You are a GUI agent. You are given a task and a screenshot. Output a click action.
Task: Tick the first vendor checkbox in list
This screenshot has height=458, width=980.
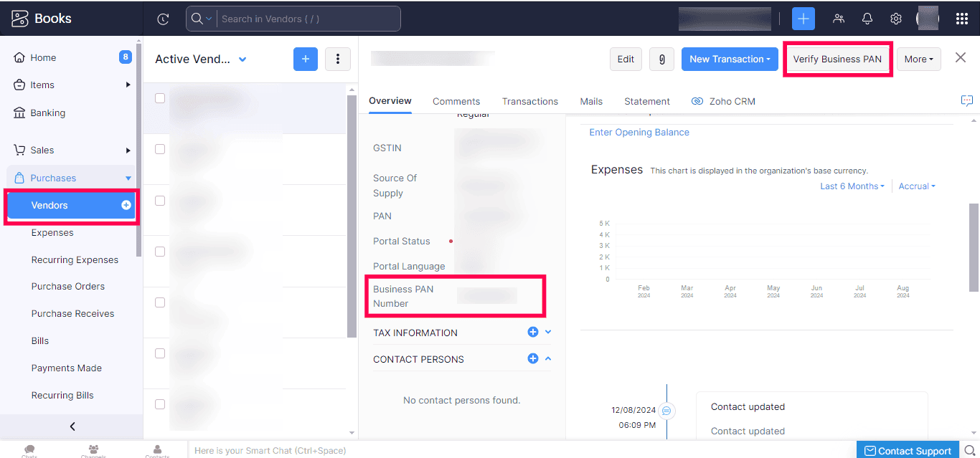(x=160, y=98)
